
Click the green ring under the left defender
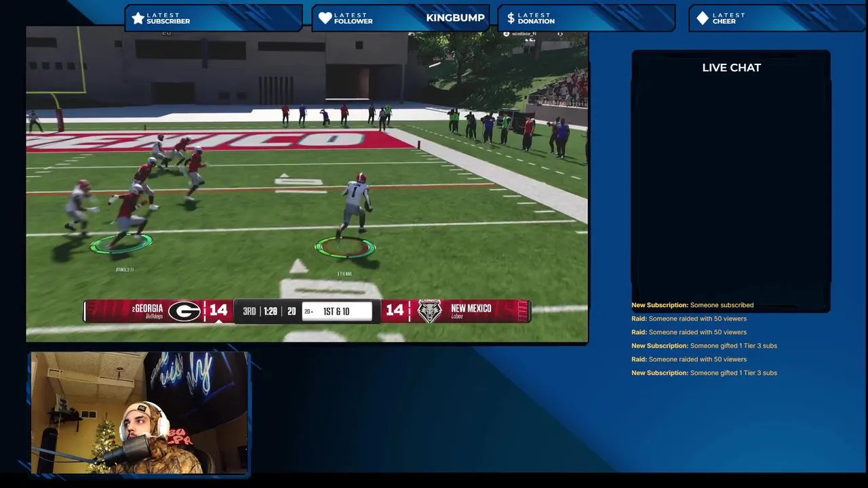pos(121,243)
